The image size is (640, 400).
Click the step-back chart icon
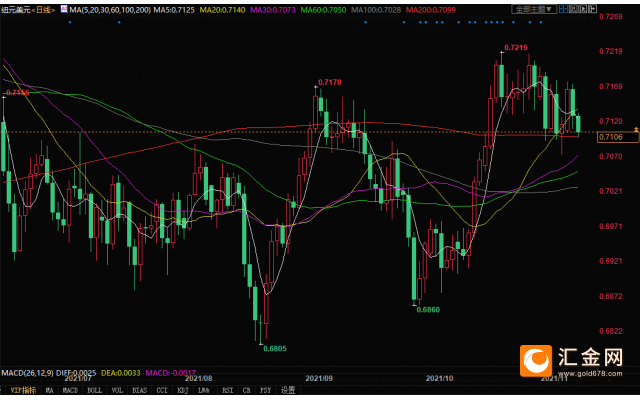[x=573, y=9]
